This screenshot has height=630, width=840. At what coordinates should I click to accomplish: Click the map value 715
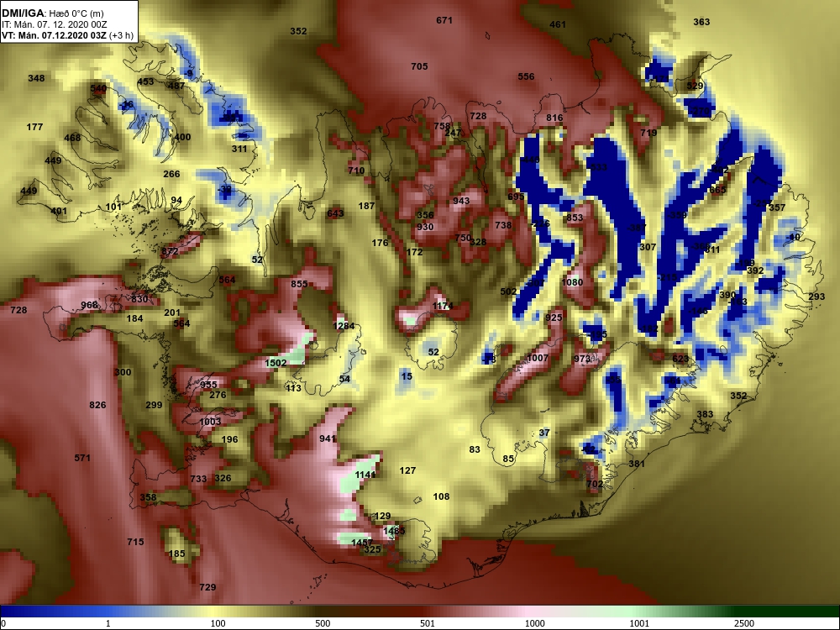click(135, 542)
